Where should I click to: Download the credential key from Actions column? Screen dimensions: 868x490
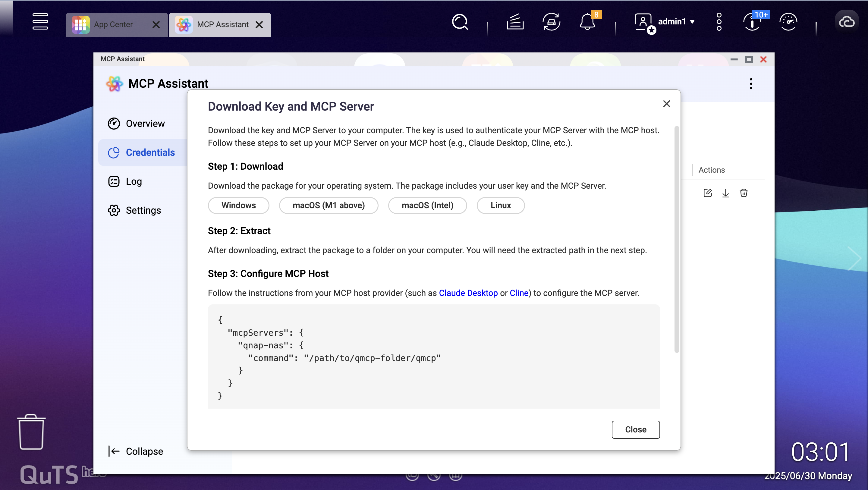click(726, 193)
